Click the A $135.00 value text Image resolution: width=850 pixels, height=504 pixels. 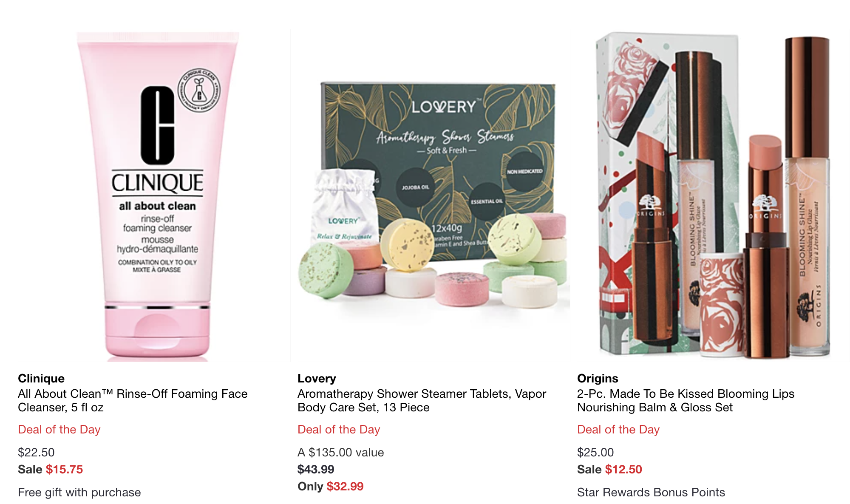click(340, 452)
